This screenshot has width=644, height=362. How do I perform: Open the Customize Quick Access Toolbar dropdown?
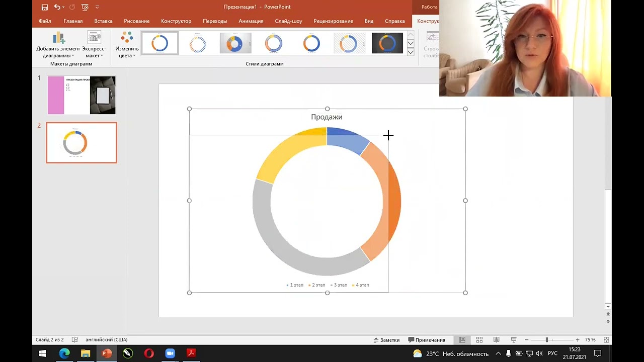pos(97,7)
